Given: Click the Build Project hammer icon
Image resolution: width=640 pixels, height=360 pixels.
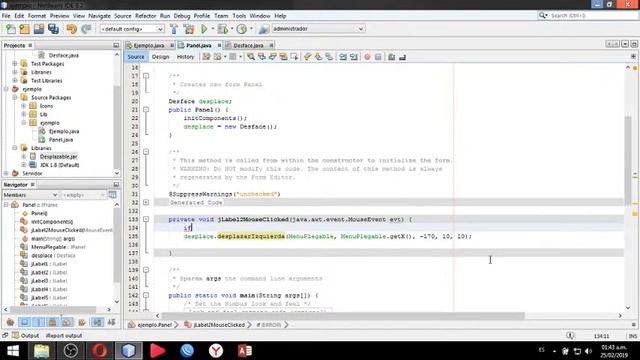Looking at the screenshot, I should pyautogui.click(x=174, y=29).
